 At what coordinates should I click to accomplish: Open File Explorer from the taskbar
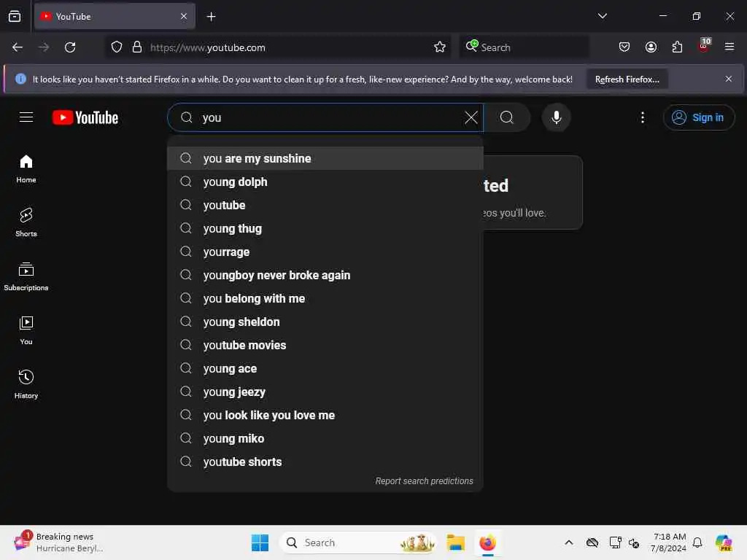(x=455, y=542)
